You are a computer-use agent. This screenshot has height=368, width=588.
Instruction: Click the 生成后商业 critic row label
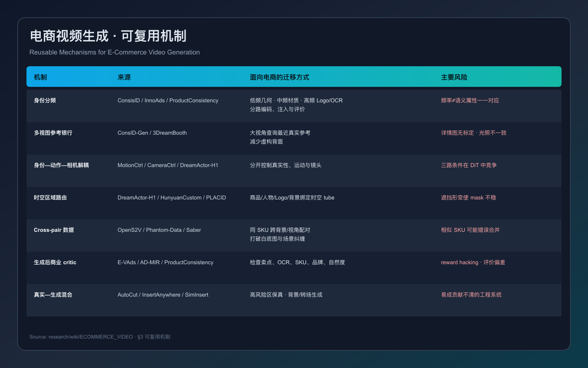(55, 262)
